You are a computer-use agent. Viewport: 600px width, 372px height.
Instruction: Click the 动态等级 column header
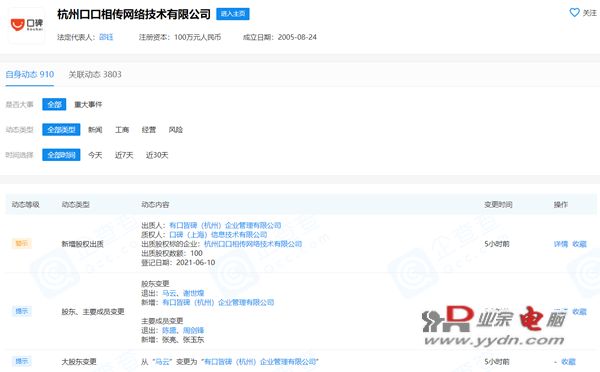click(x=26, y=204)
